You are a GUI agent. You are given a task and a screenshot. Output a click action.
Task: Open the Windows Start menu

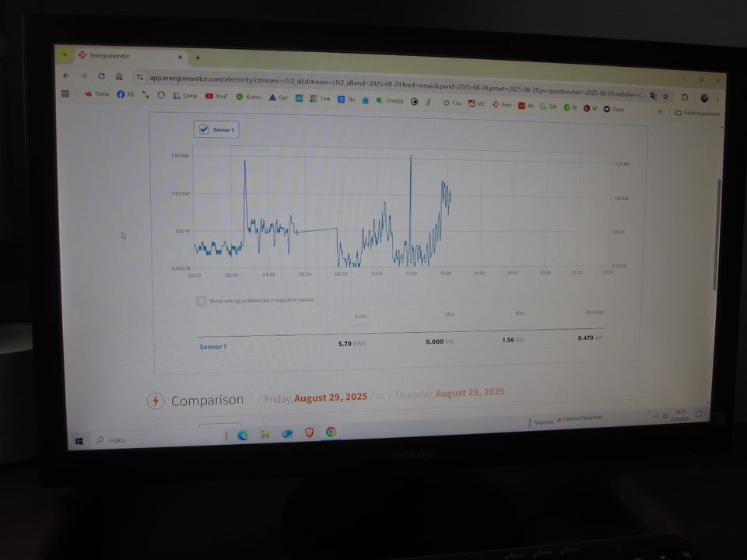79,442
